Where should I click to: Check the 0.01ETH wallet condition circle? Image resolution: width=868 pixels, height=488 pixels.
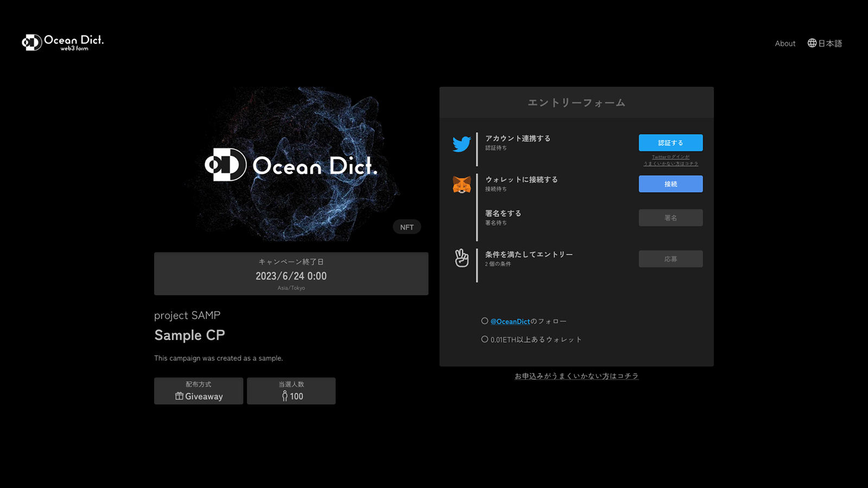tap(484, 338)
